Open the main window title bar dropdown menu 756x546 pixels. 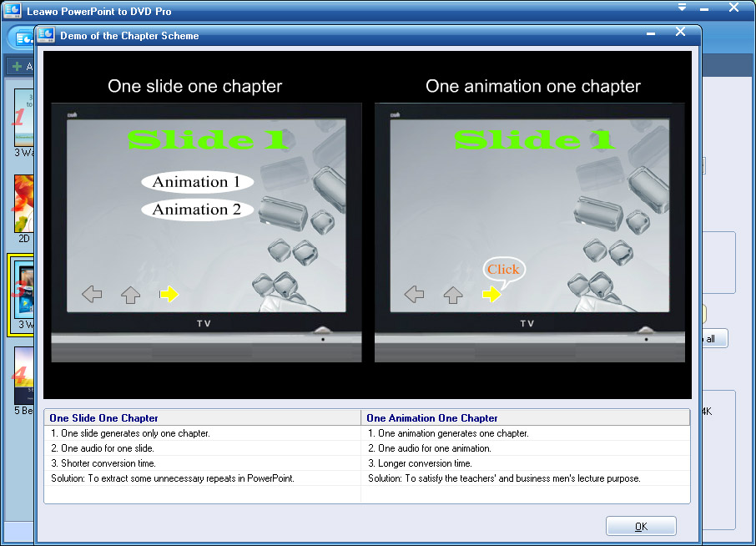coord(682,8)
